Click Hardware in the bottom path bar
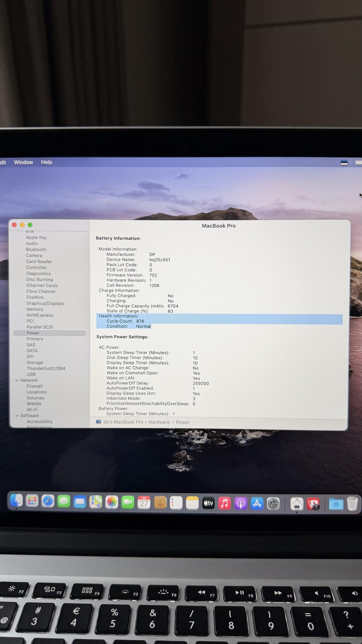This screenshot has width=362, height=644. point(159,422)
